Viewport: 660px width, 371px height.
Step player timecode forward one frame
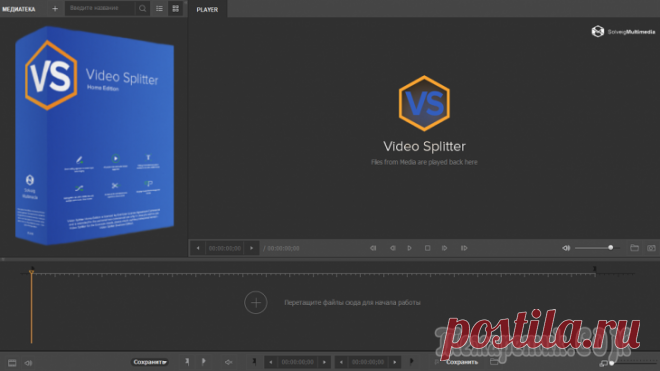click(252, 248)
